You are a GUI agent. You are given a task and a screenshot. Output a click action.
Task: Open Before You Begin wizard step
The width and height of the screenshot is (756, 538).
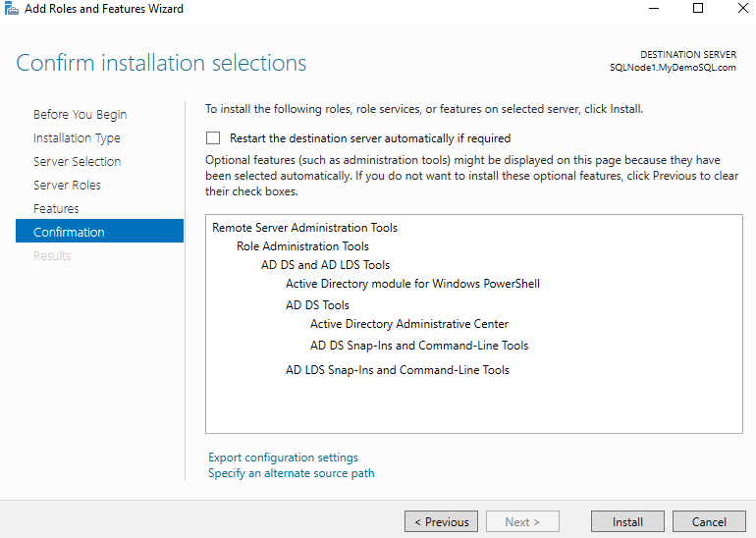[x=80, y=115]
